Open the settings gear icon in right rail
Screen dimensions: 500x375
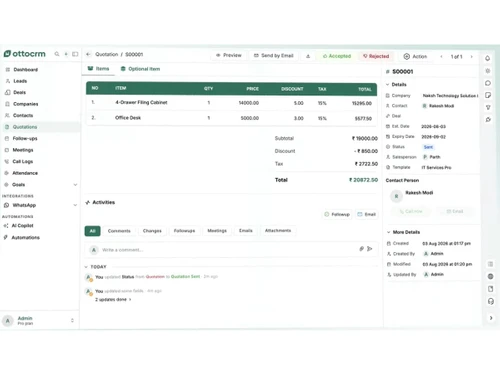[487, 71]
